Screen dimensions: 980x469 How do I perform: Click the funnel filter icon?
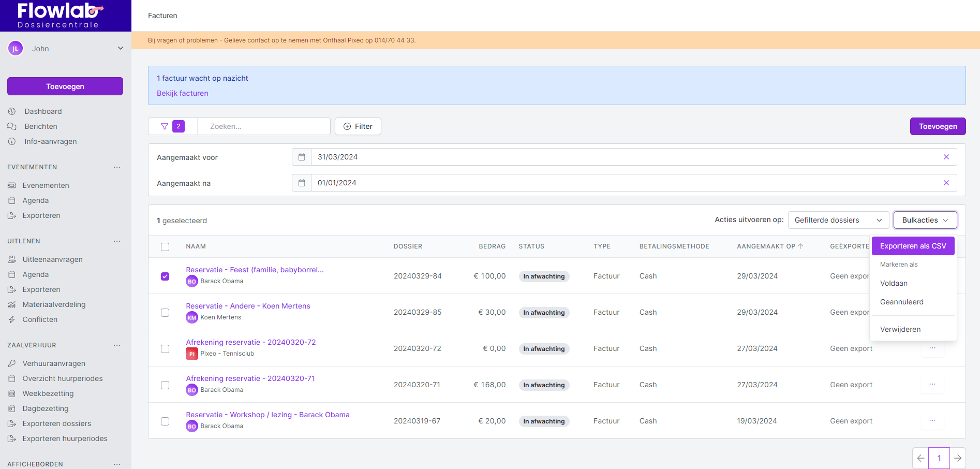pos(165,126)
